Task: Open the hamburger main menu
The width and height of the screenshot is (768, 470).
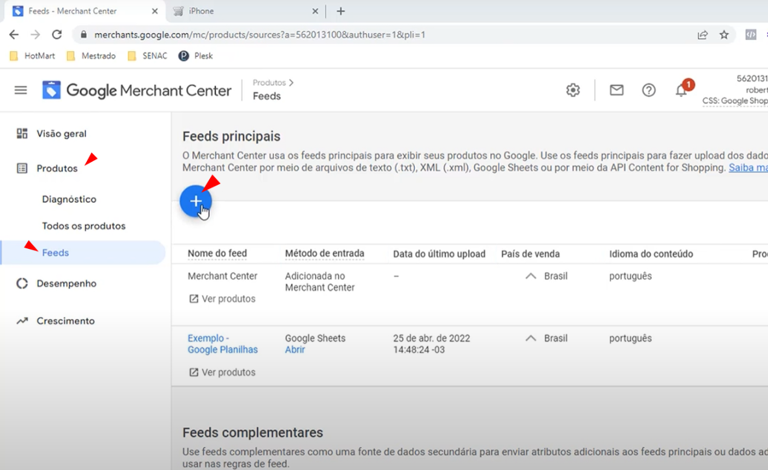Action: pos(20,90)
